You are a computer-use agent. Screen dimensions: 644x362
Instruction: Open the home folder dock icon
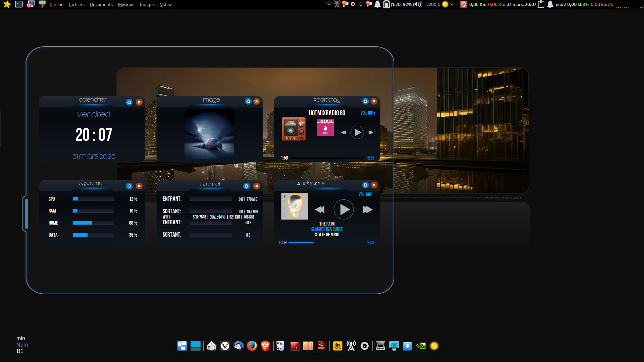point(212,346)
